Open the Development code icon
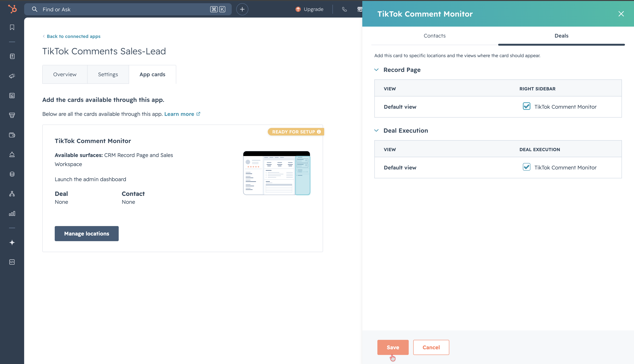The width and height of the screenshot is (634, 364). [12, 262]
